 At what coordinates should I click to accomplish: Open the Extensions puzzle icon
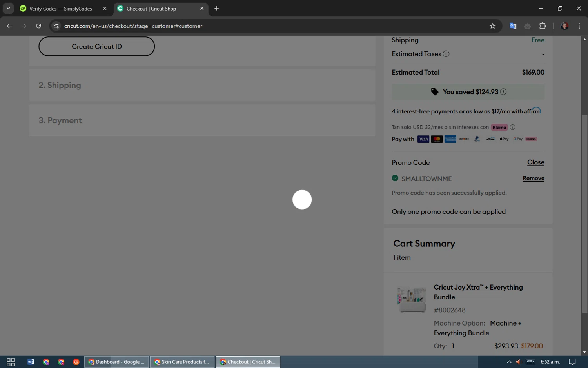tap(543, 26)
